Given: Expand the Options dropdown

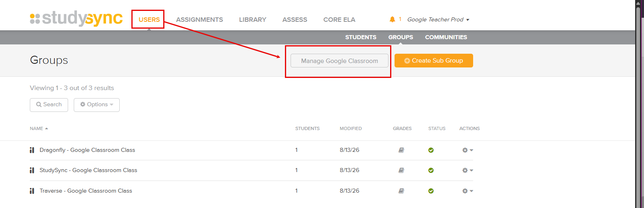Looking at the screenshot, I should [97, 105].
